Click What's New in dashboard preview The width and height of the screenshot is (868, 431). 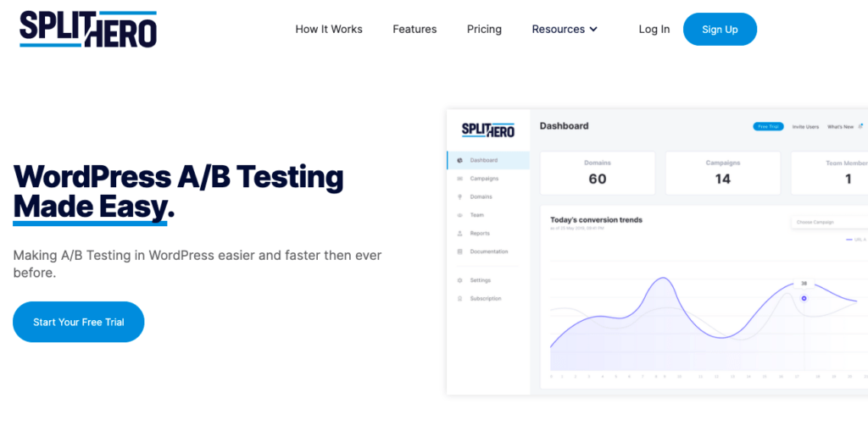coord(840,127)
